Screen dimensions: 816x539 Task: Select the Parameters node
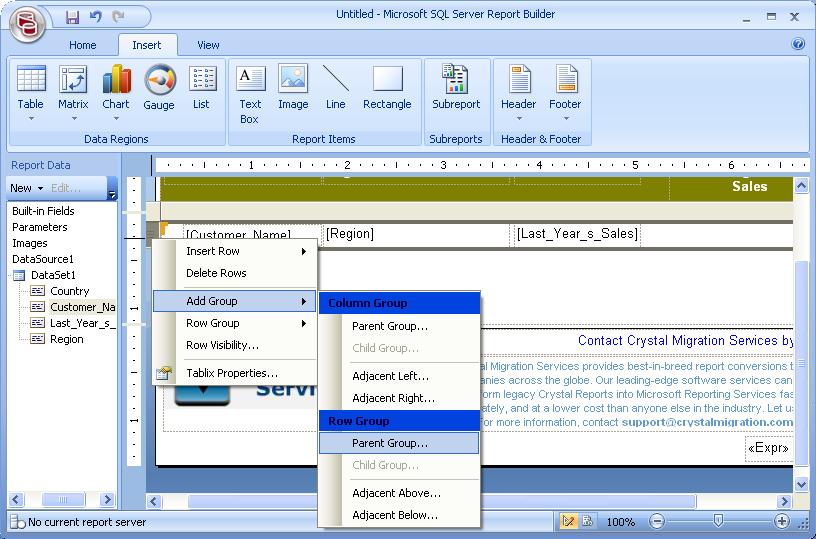[40, 227]
